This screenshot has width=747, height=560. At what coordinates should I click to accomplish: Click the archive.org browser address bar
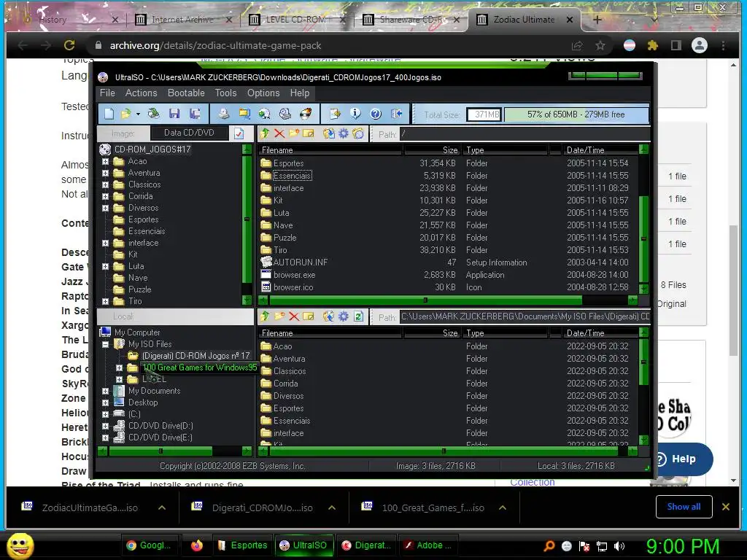pyautogui.click(x=333, y=46)
